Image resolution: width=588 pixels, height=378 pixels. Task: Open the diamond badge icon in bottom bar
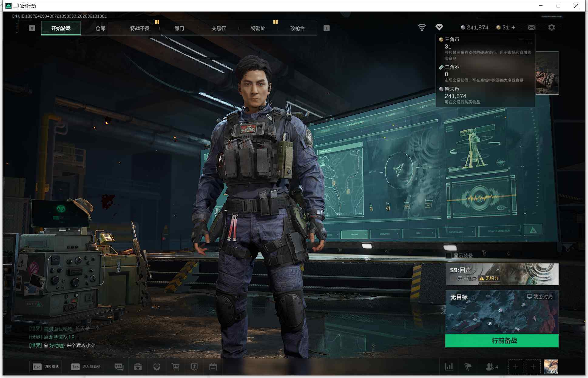(157, 367)
